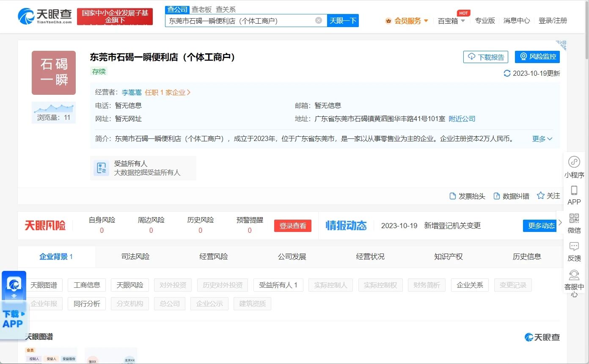This screenshot has width=589, height=364.
Task: Expand the company intro with 更多
Action: 542,139
